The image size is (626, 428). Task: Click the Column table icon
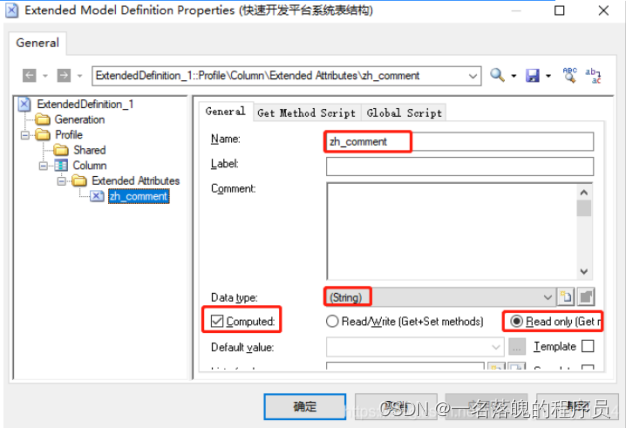pos(61,165)
